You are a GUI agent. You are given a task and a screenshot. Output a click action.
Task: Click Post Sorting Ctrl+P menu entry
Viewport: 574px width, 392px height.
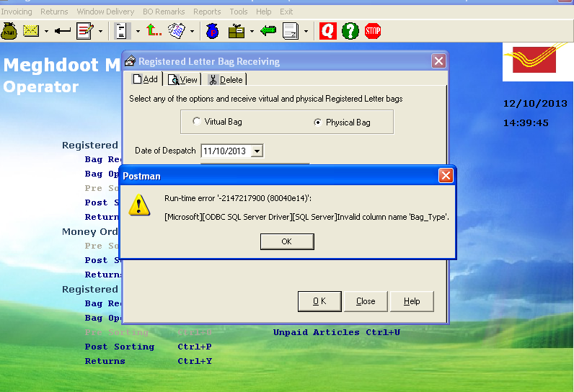tap(149, 347)
